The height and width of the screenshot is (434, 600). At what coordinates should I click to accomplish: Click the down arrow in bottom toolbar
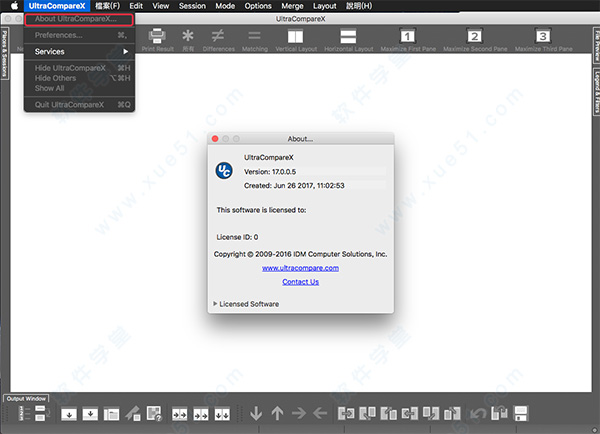click(x=257, y=413)
